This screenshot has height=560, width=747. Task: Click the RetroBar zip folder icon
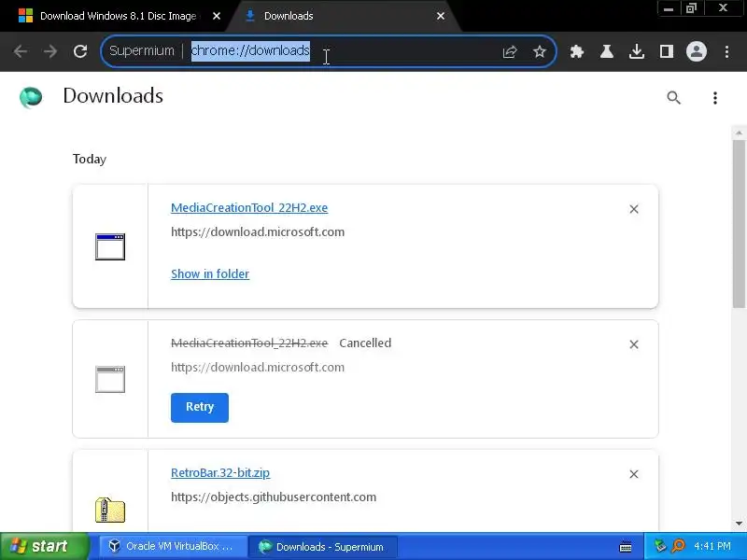pos(110,510)
